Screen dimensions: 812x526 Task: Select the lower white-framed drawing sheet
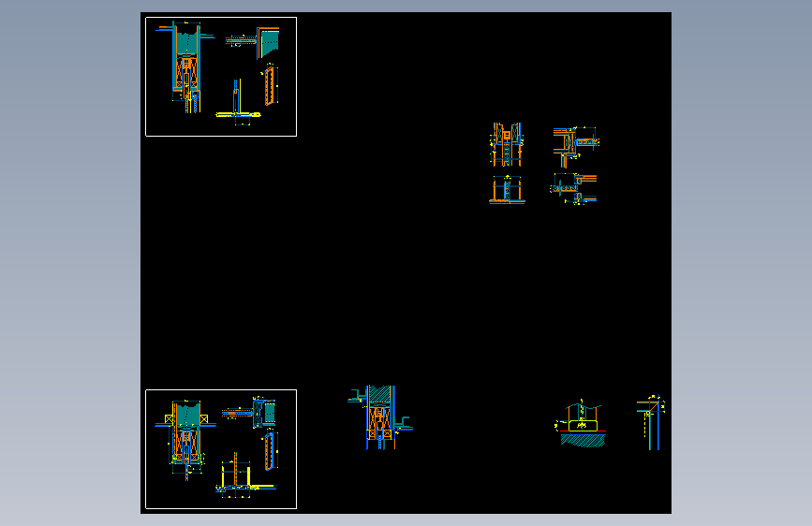(221, 449)
